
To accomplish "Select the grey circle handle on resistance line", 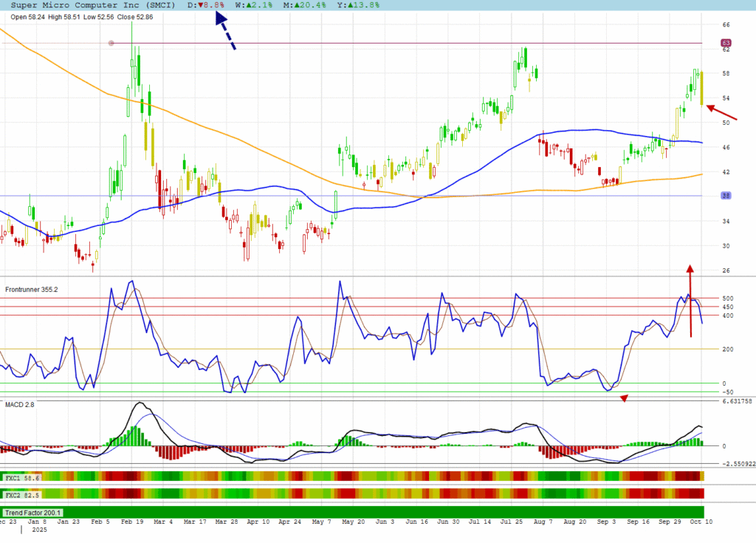I will point(111,44).
